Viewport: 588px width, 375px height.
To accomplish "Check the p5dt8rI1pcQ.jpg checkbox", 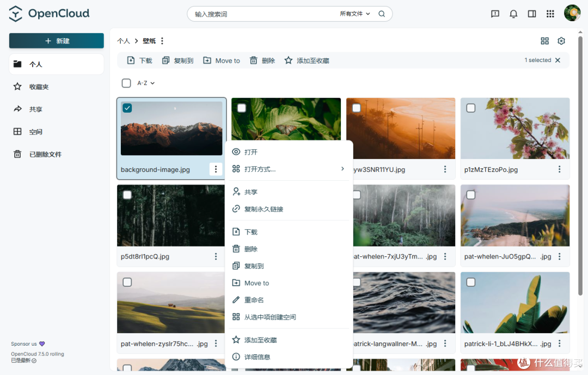I will [127, 195].
